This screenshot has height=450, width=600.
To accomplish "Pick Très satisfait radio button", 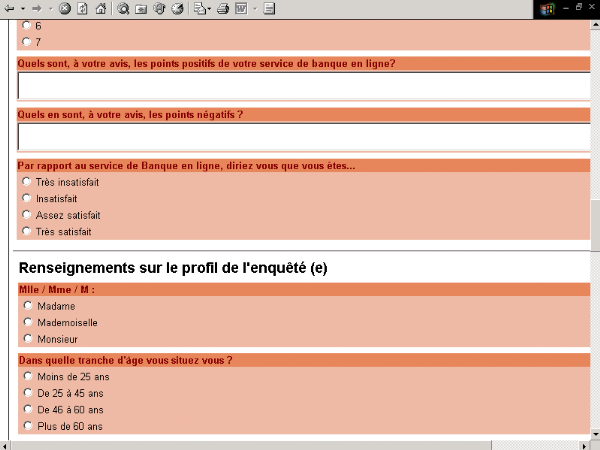I will click(26, 231).
